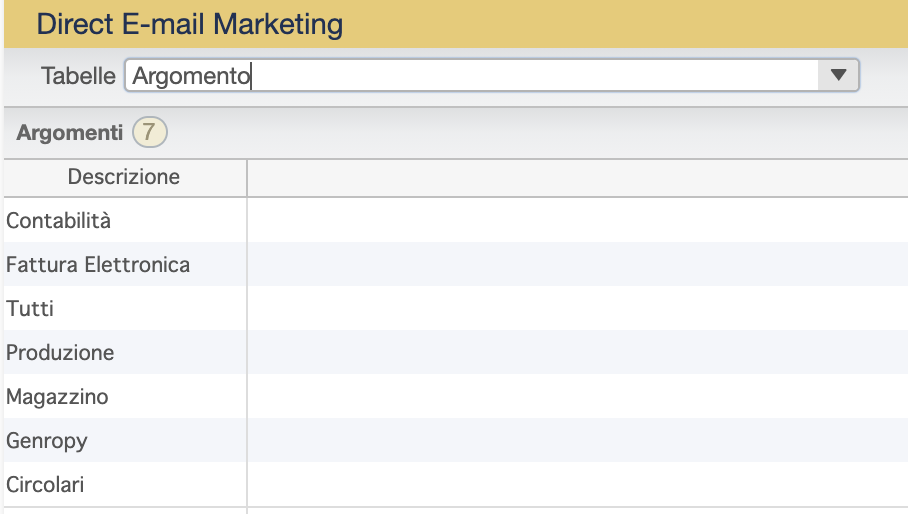Click the Direct E-mail Marketing title
Image resolution: width=908 pixels, height=514 pixels.
tap(189, 24)
